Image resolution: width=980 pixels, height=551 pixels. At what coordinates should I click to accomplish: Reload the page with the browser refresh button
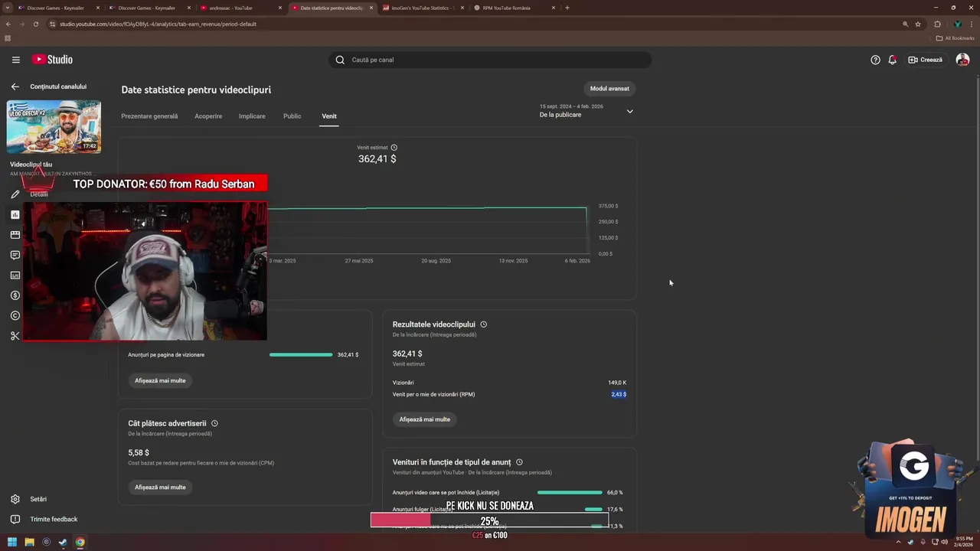[35, 24]
